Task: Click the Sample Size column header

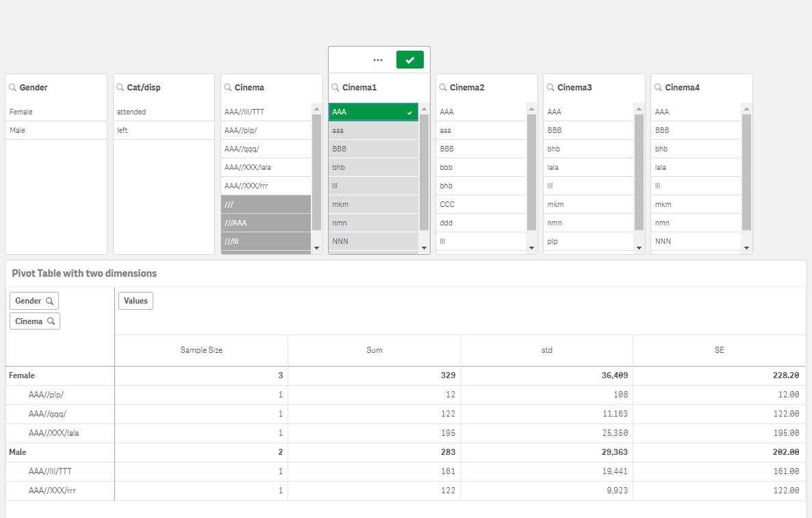Action: [x=201, y=350]
